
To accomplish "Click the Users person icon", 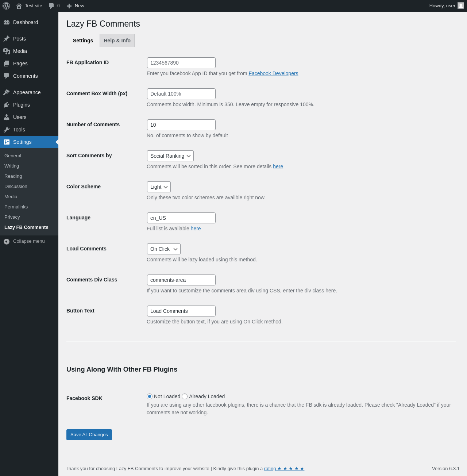I will 7,117.
